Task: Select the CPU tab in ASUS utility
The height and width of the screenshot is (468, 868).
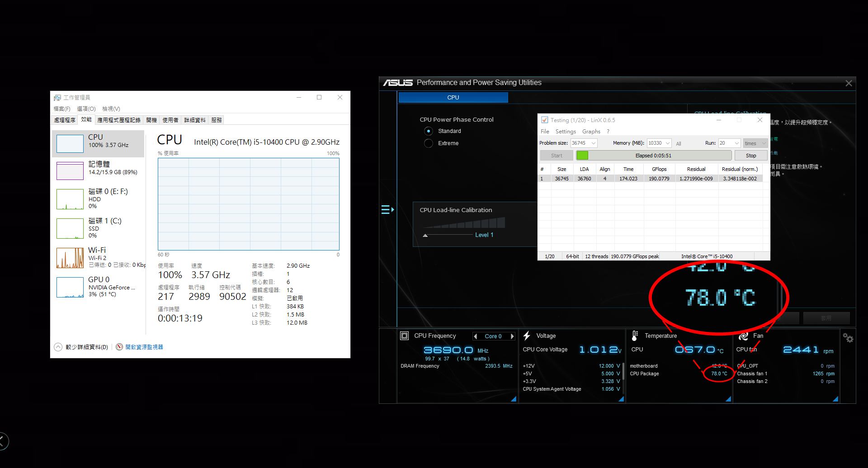Action: pyautogui.click(x=453, y=98)
